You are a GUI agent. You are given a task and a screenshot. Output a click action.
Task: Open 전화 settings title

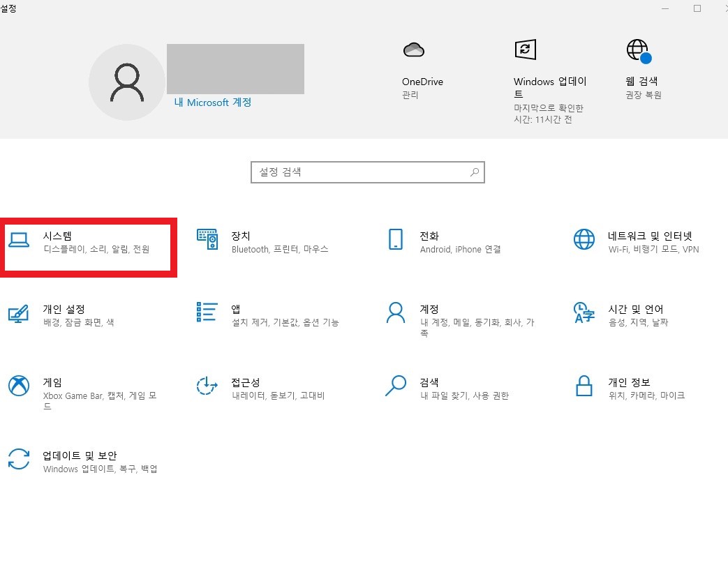pyautogui.click(x=429, y=236)
